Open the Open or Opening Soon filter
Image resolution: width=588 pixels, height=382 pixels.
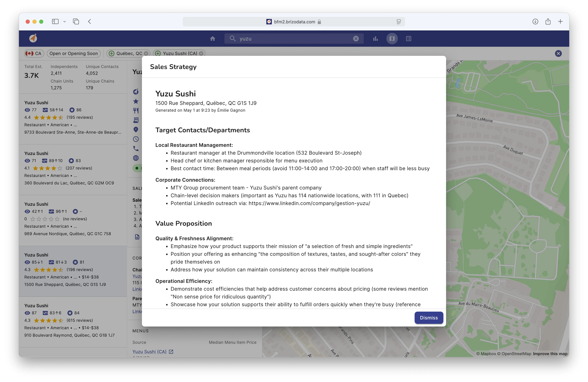pos(74,53)
